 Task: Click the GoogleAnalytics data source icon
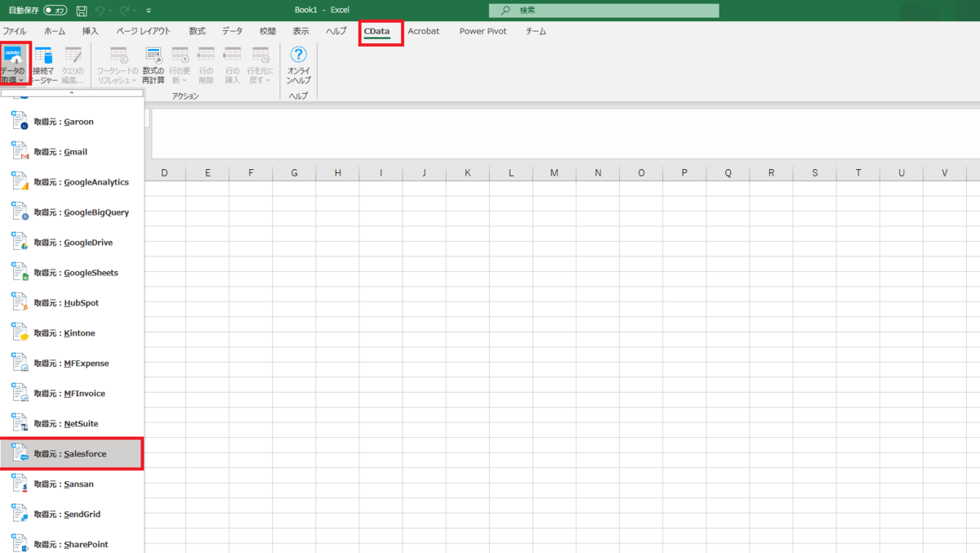click(20, 182)
